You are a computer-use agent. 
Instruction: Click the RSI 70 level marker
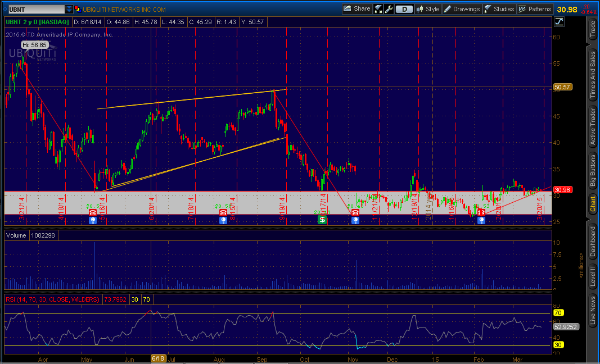(558, 313)
